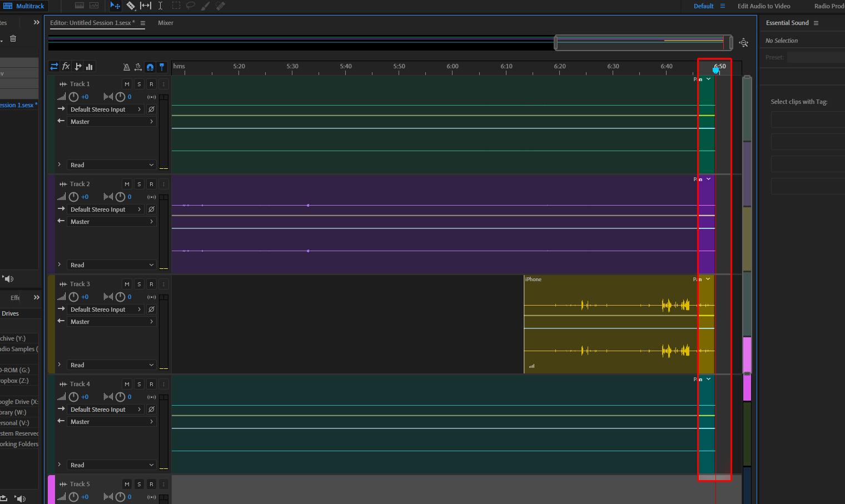Open Track 1 Default Stereo Input dropdown
The height and width of the screenshot is (504, 845).
point(106,109)
